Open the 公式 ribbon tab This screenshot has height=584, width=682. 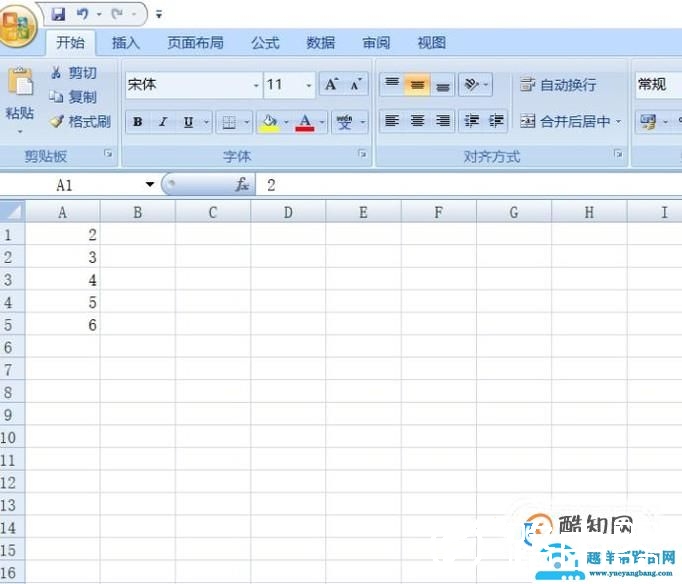265,43
